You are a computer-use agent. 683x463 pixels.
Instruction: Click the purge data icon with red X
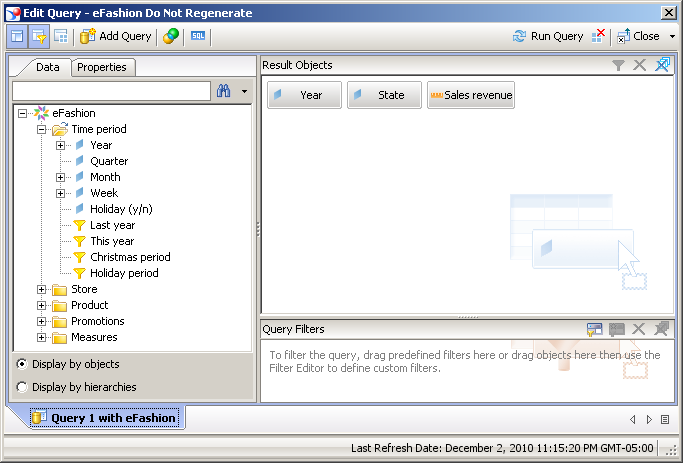coord(598,36)
